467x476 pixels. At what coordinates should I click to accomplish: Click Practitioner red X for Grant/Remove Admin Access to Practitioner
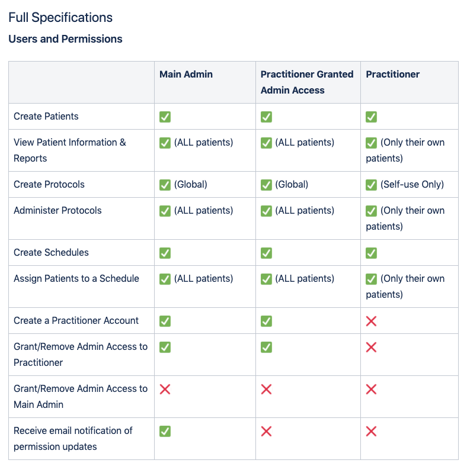pos(371,347)
